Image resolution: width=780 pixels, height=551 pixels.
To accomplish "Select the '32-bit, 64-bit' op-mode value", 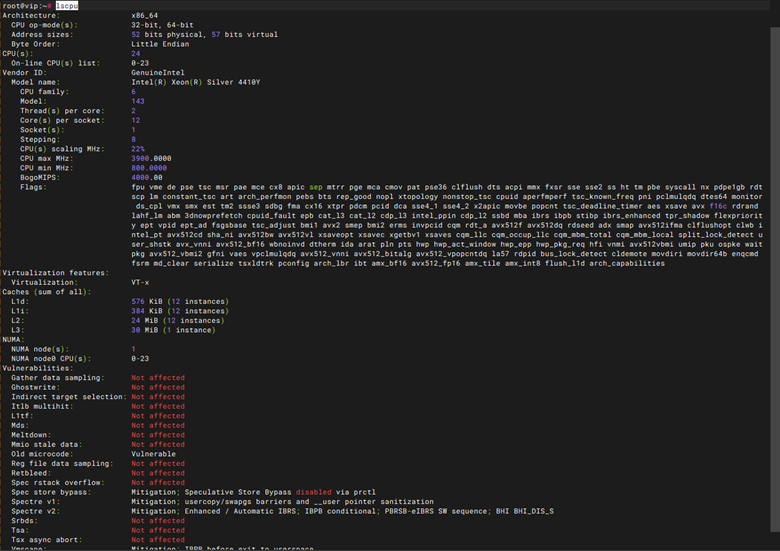I will pos(162,25).
